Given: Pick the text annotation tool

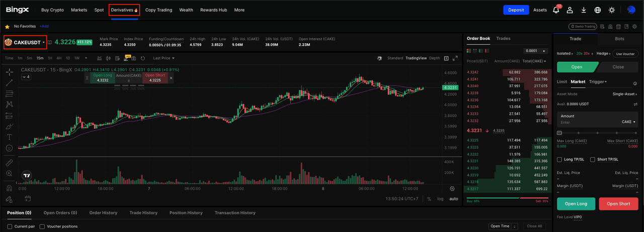Looking at the screenshot, I should tap(9, 137).
